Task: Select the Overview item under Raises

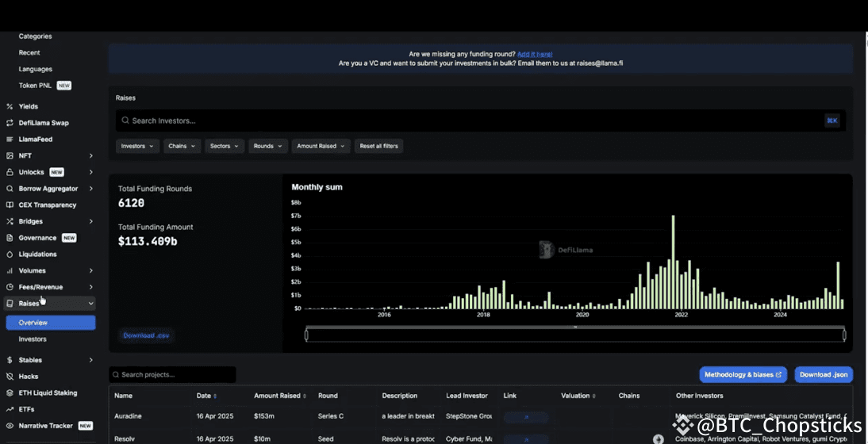Action: [50, 323]
